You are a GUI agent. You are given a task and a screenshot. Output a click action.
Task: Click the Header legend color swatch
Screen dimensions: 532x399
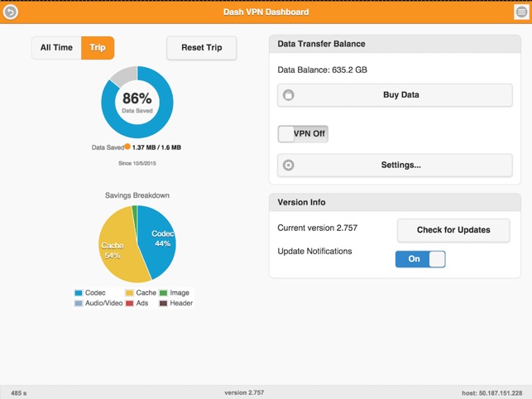(x=164, y=303)
